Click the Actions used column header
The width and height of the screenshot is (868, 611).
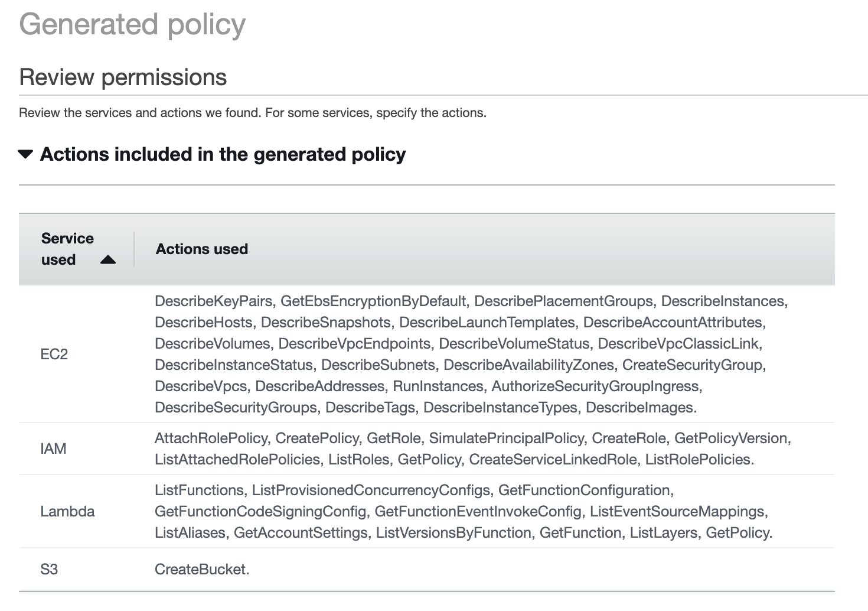pos(201,249)
